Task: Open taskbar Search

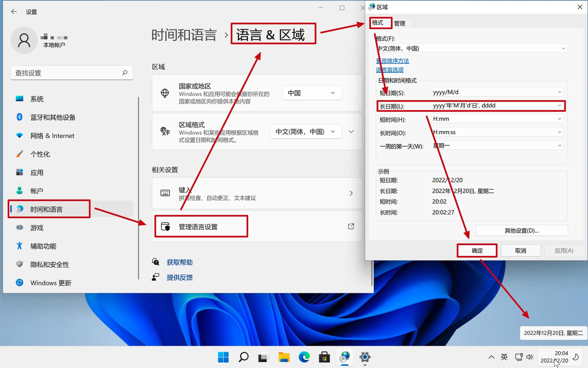Action: [243, 357]
